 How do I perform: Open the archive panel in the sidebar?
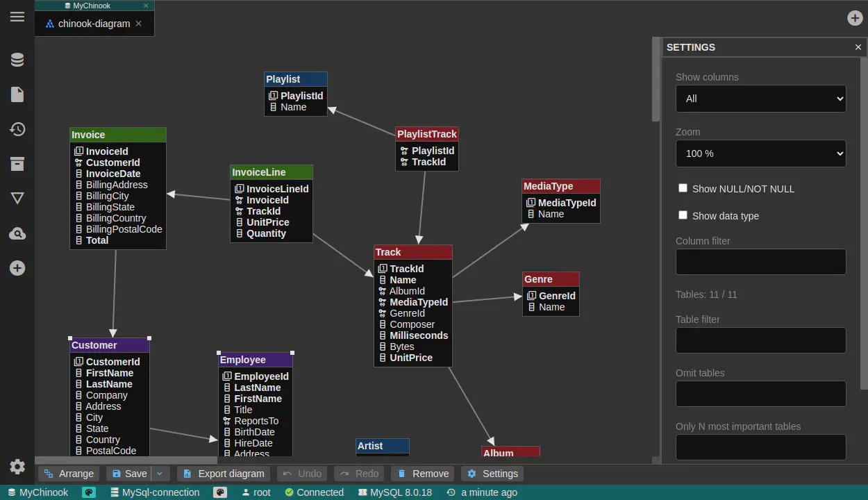coord(17,164)
